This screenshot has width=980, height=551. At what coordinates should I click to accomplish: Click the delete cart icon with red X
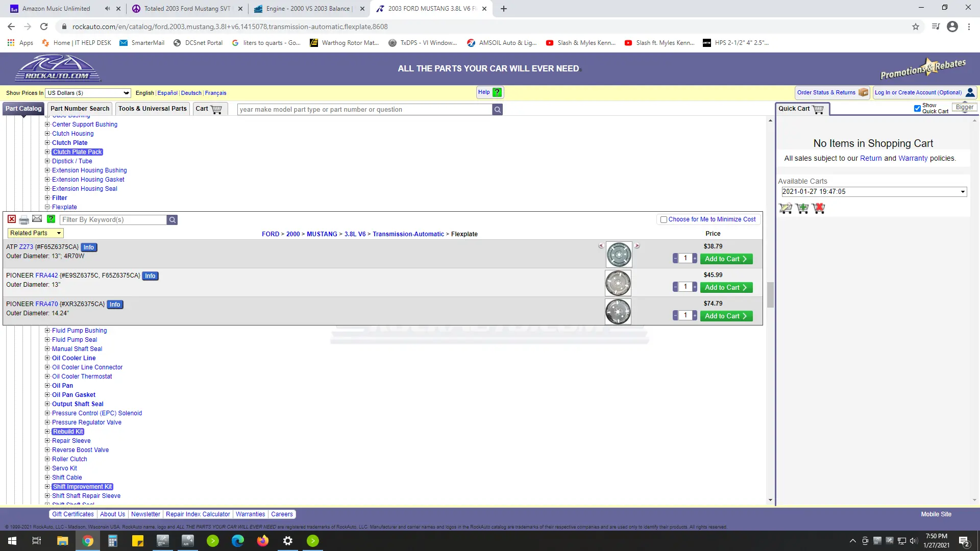tap(819, 208)
